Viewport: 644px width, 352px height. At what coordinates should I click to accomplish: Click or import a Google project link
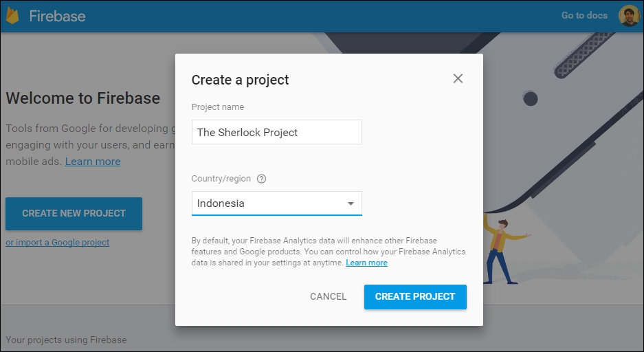(58, 242)
